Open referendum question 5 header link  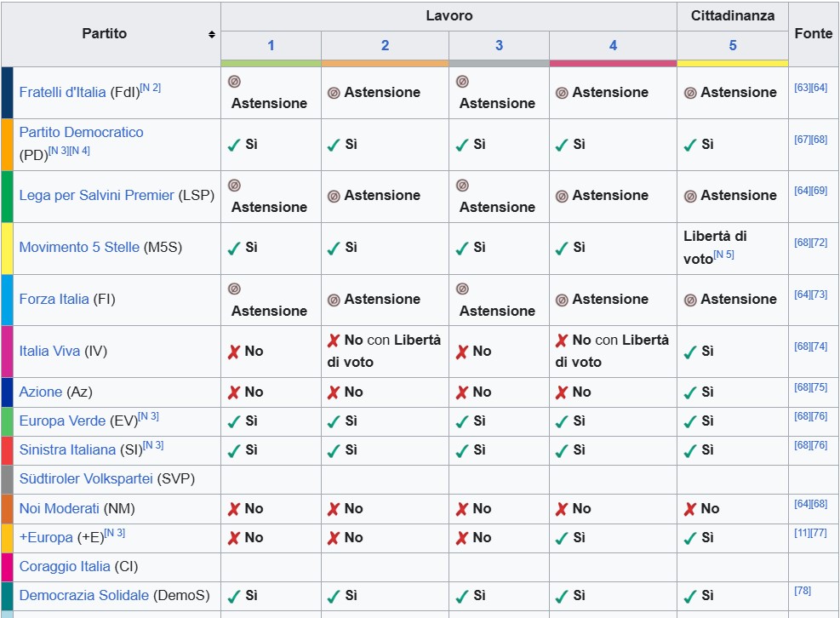[733, 46]
